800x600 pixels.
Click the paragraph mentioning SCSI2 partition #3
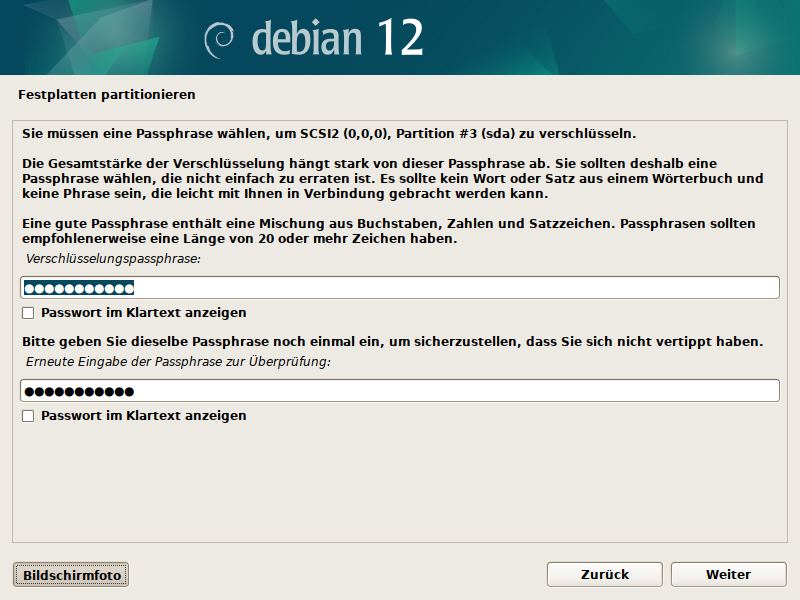[x=328, y=133]
